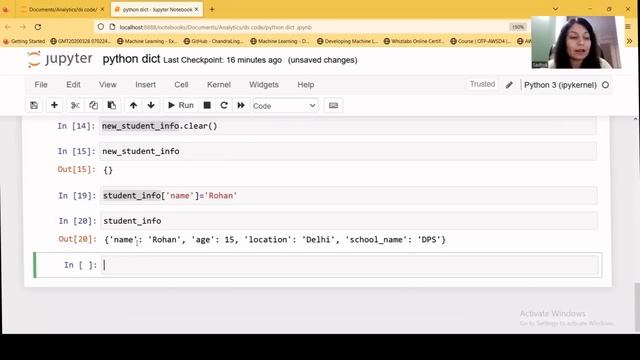Viewport: 640px width, 360px height.
Task: Paste cells below icon
Action: click(x=111, y=105)
